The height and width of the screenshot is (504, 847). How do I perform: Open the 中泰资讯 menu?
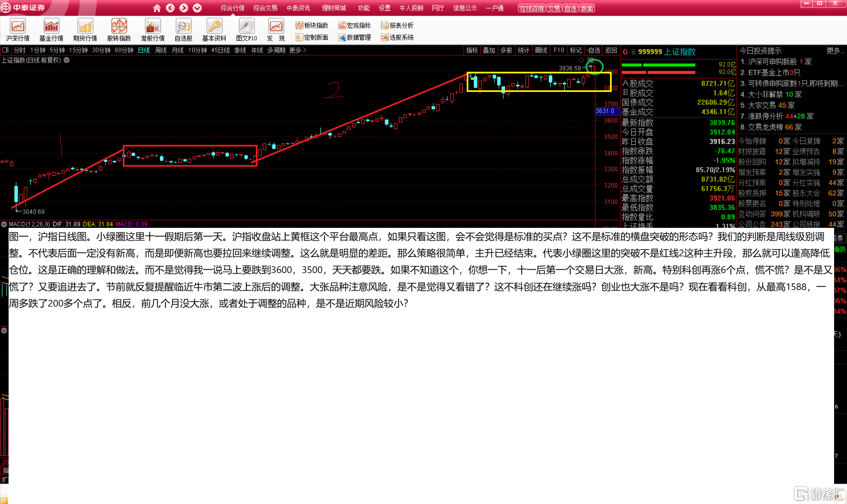[x=298, y=8]
